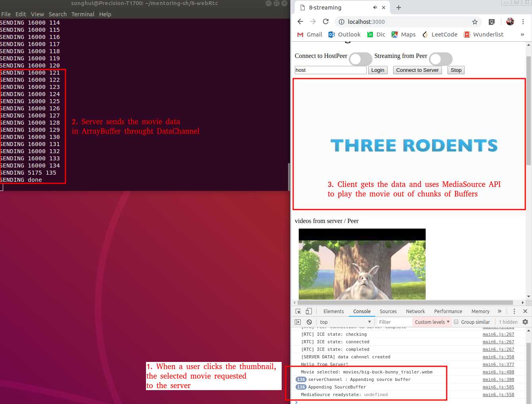Open the terminal Edit menu
The height and width of the screenshot is (404, 532).
(x=21, y=14)
